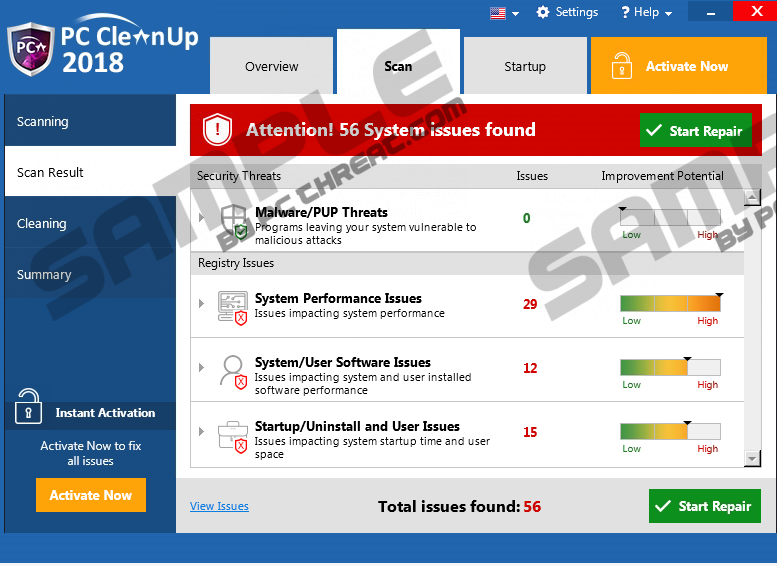The image size is (777, 566).
Task: Expand the System/User Software Issues row
Action: tap(201, 367)
